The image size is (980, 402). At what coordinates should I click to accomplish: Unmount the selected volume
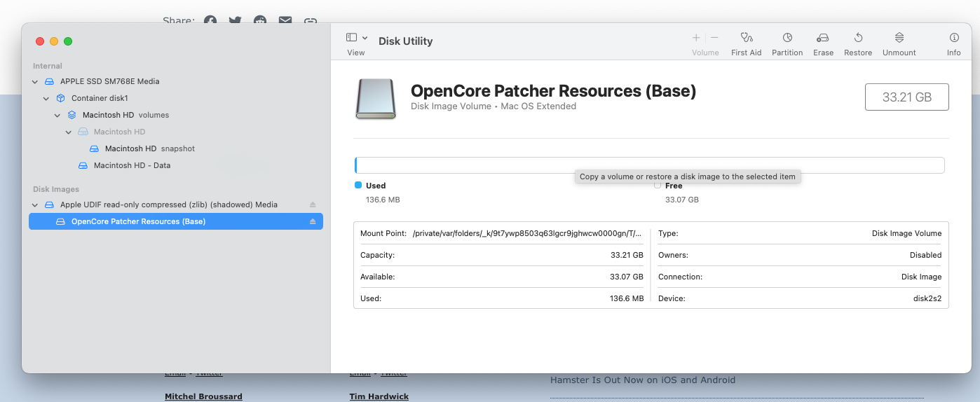pos(899,38)
